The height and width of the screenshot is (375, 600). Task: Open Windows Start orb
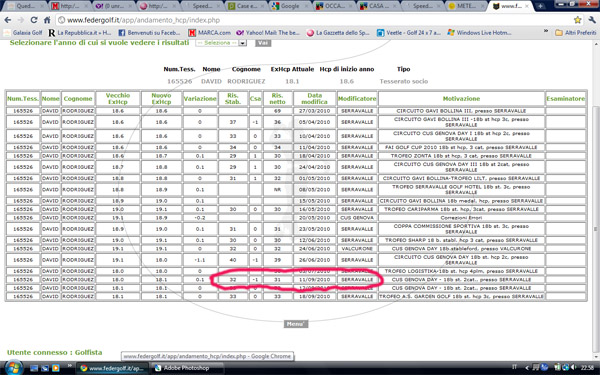[x=12, y=367]
